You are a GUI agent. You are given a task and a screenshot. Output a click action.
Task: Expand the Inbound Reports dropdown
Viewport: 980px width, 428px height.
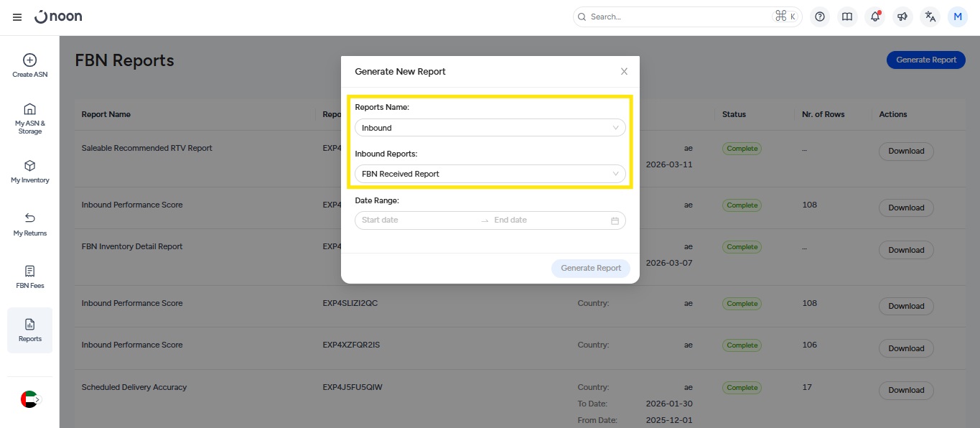[x=490, y=174]
